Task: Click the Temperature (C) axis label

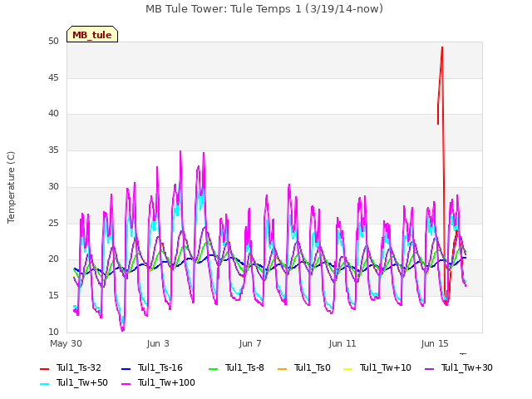Action: (x=11, y=187)
